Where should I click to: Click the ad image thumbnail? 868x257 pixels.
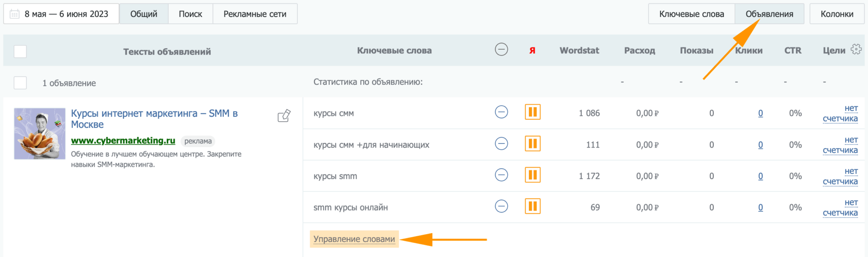pyautogui.click(x=40, y=134)
